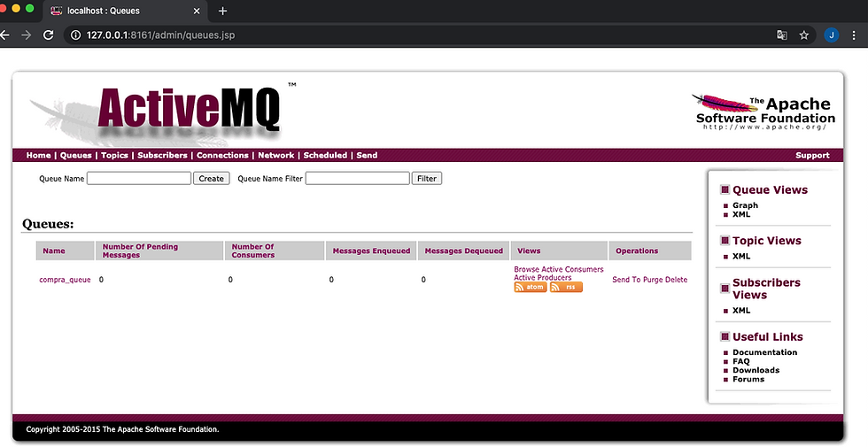Click the Filter button
The width and height of the screenshot is (868, 447).
pos(427,178)
